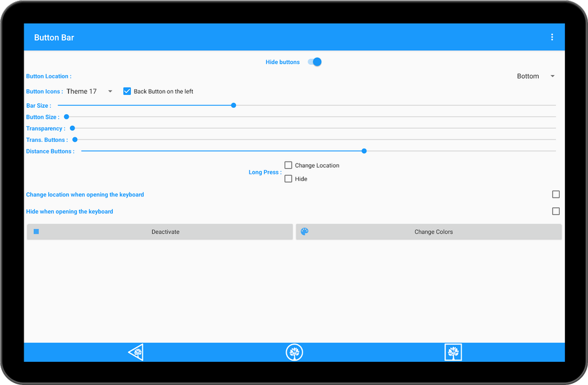This screenshot has width=588, height=385.
Task: Click the Button Location label
Action: [49, 76]
